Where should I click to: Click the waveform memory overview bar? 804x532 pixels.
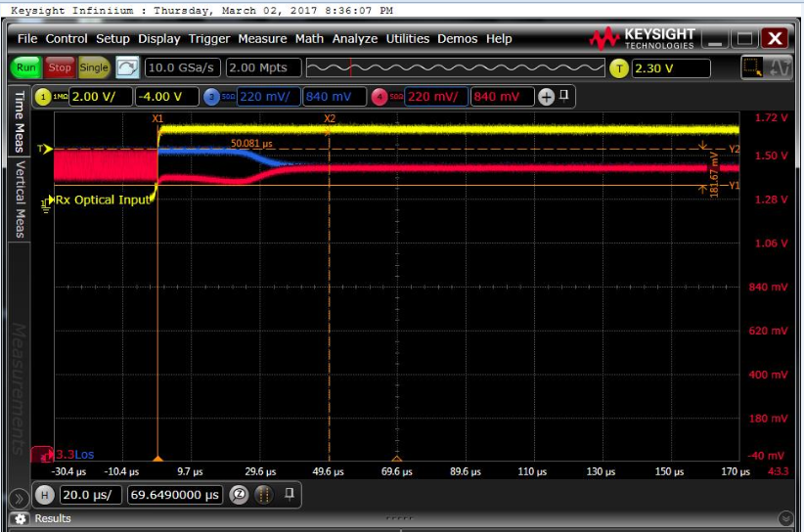(x=456, y=67)
